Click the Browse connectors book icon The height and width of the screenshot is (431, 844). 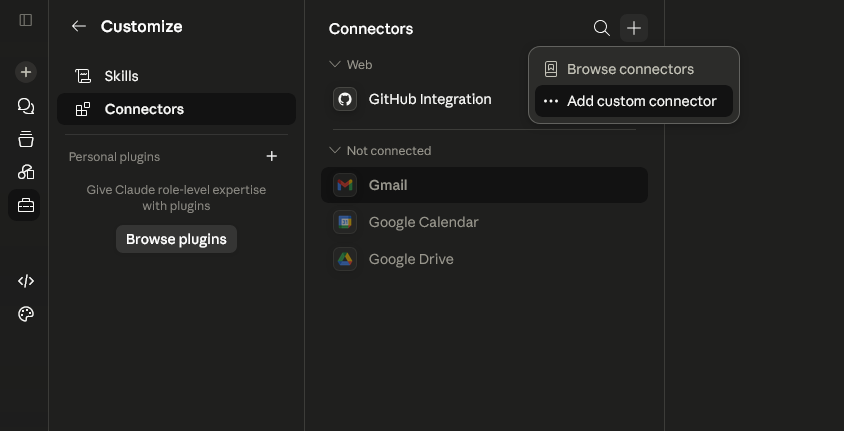[551, 69]
